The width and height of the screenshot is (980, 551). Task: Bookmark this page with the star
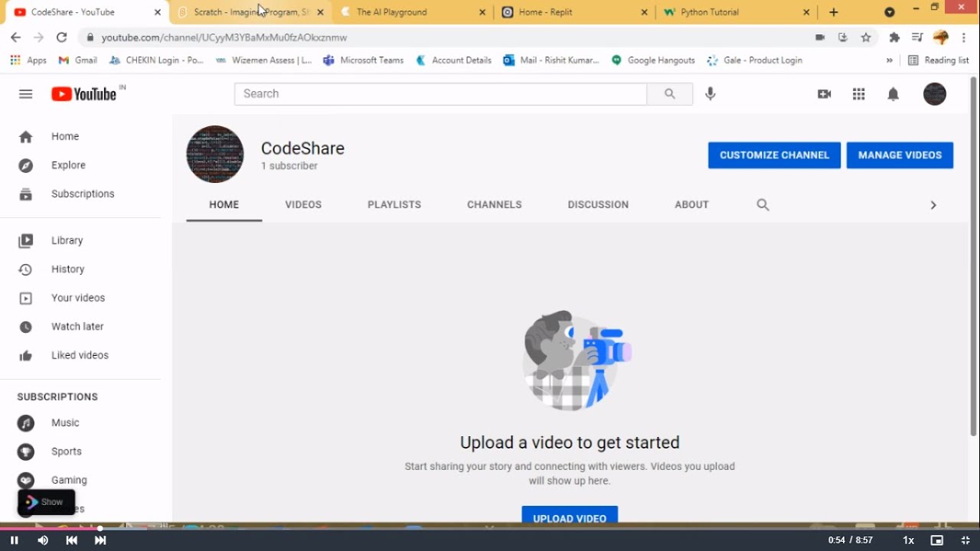[866, 37]
